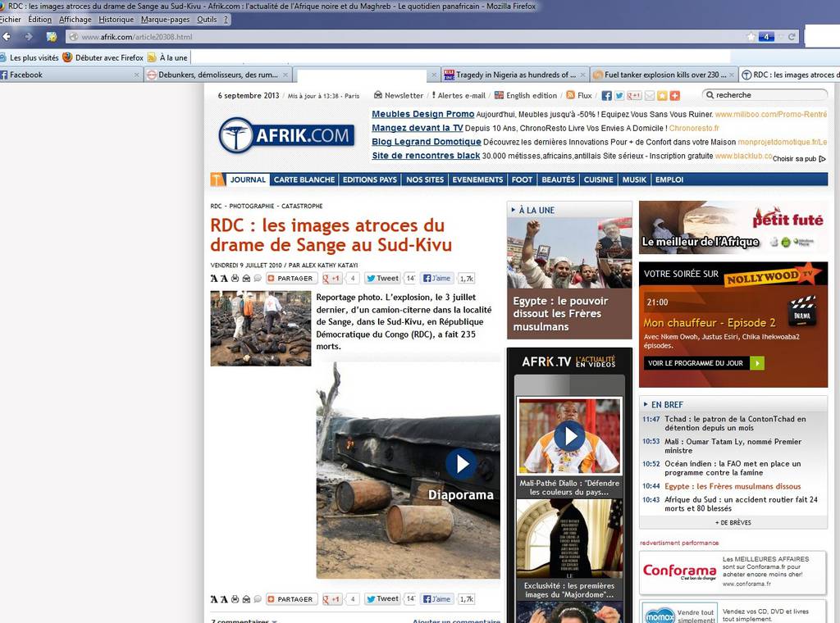The image size is (840, 623).
Task: Click the Tweet button below the Diaporama image
Action: (x=382, y=599)
